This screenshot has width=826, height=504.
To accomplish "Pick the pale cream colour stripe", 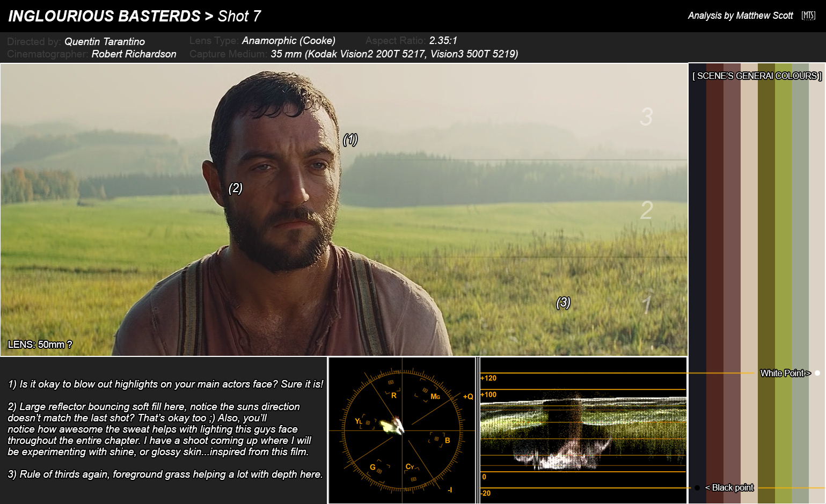I will pos(817,283).
